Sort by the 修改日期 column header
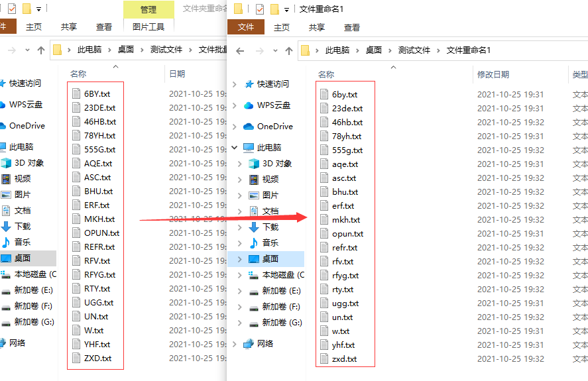588x381 pixels. click(493, 75)
